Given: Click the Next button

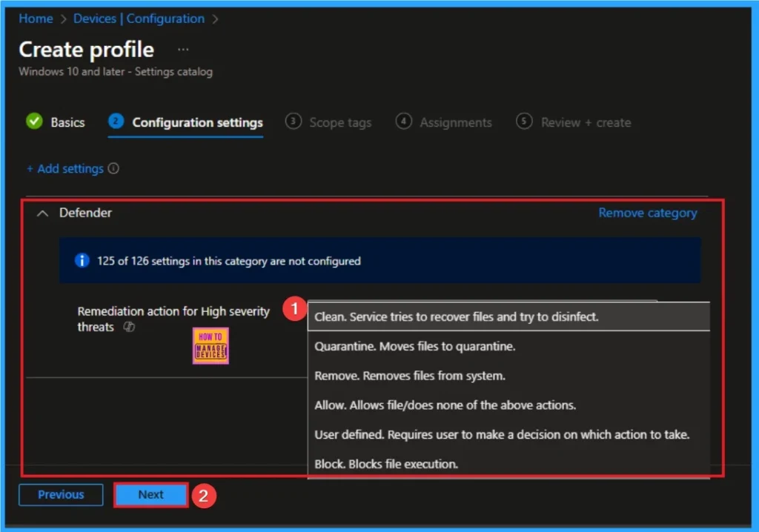Looking at the screenshot, I should pyautogui.click(x=150, y=495).
